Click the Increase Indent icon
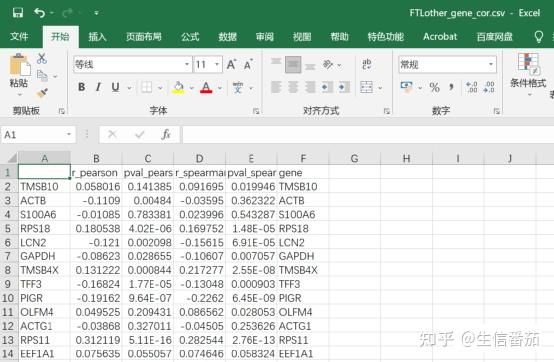Image resolution: width=554 pixels, height=362 pixels. point(344,87)
